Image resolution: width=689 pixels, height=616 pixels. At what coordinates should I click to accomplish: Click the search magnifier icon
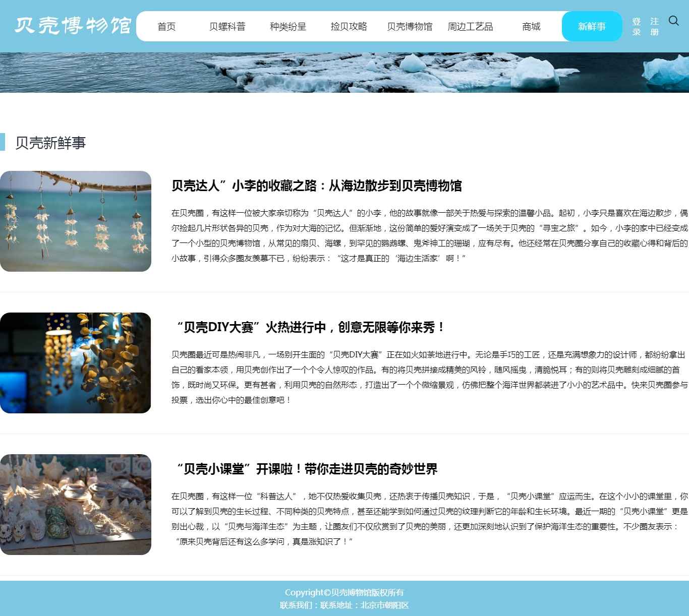pos(673,21)
